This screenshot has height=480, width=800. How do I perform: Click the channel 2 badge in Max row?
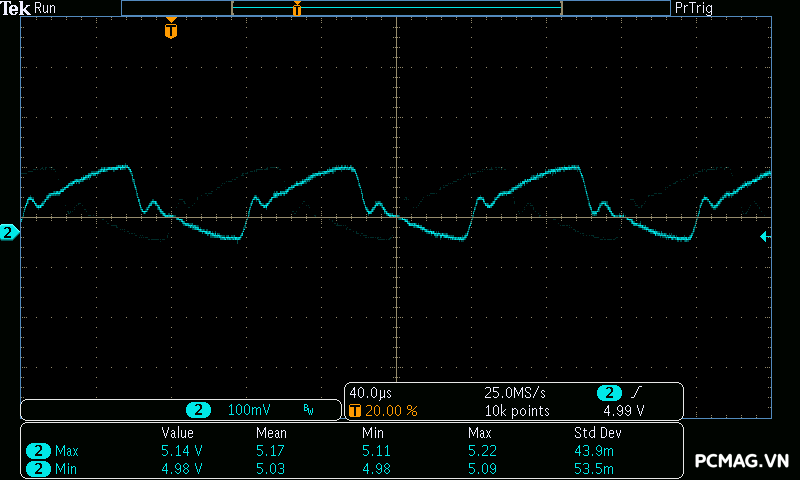click(39, 451)
